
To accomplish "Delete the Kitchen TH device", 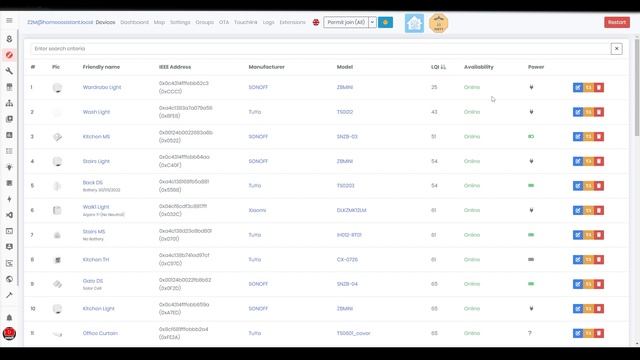I will (x=599, y=260).
